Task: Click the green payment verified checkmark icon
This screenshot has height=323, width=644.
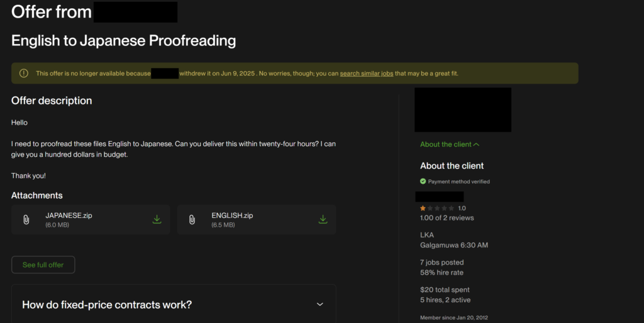Action: coord(423,181)
